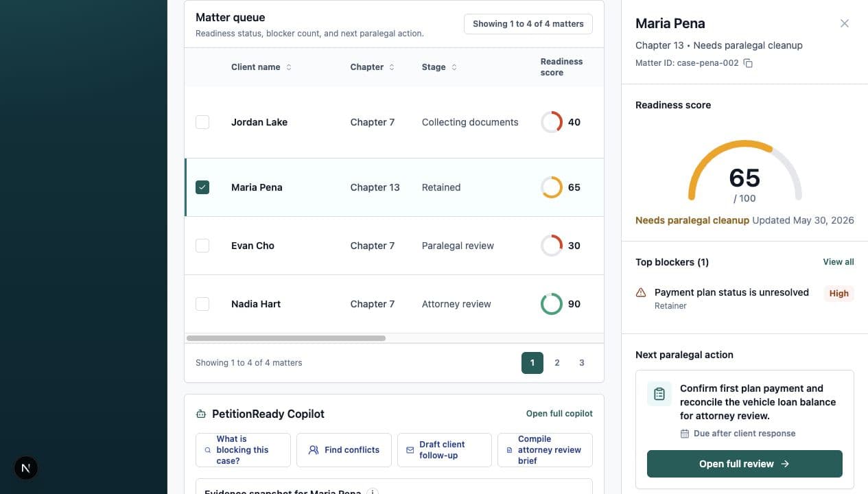
Task: Click the clipboard icon in next paralegal action
Action: click(x=659, y=394)
